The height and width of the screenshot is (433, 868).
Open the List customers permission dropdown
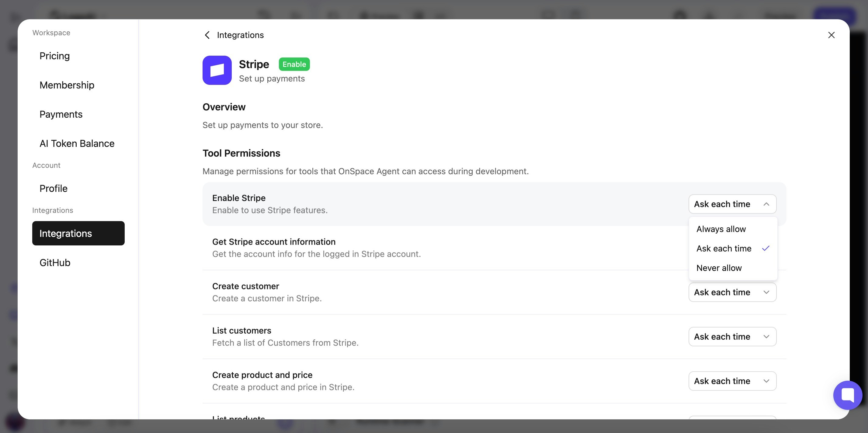(x=732, y=337)
